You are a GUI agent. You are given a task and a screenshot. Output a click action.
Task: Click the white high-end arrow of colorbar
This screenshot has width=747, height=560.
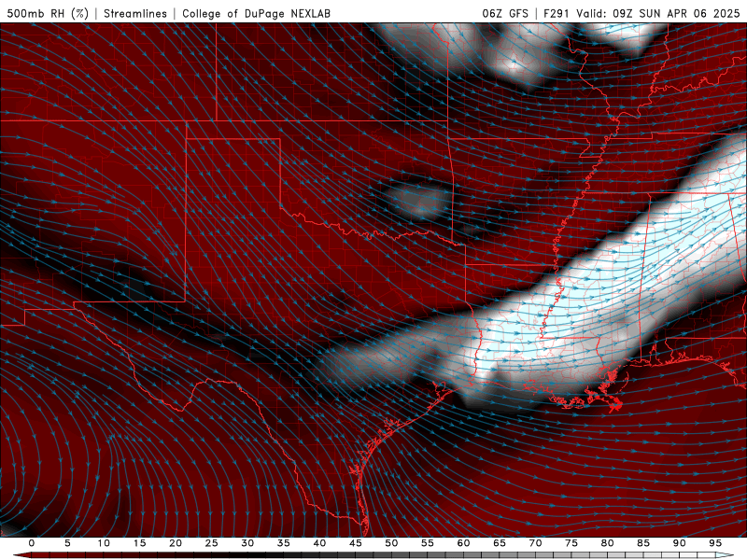[725, 555]
